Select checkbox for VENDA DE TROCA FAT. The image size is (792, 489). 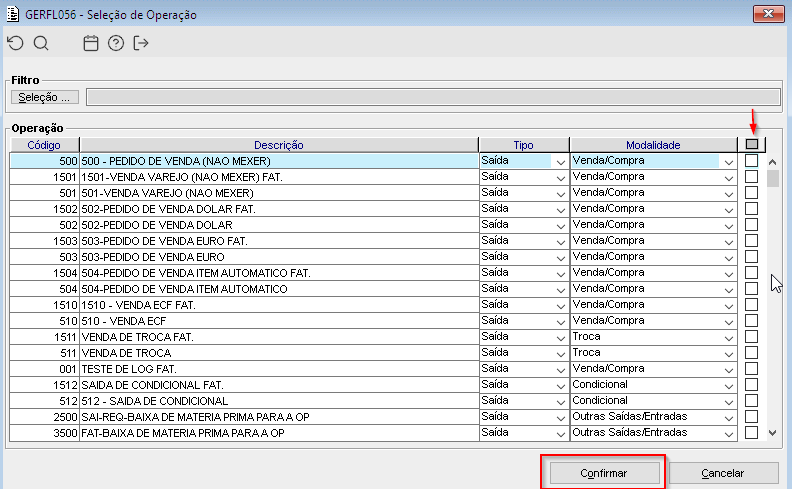click(x=752, y=336)
